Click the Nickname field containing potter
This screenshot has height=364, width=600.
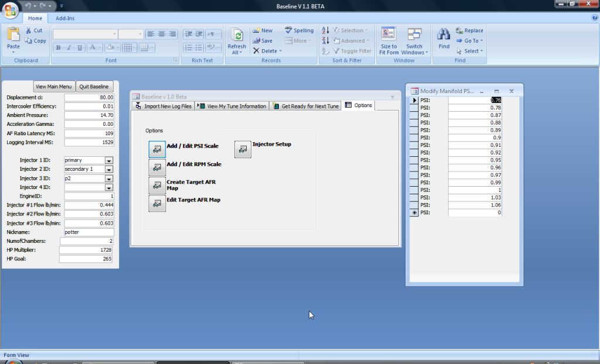click(88, 232)
